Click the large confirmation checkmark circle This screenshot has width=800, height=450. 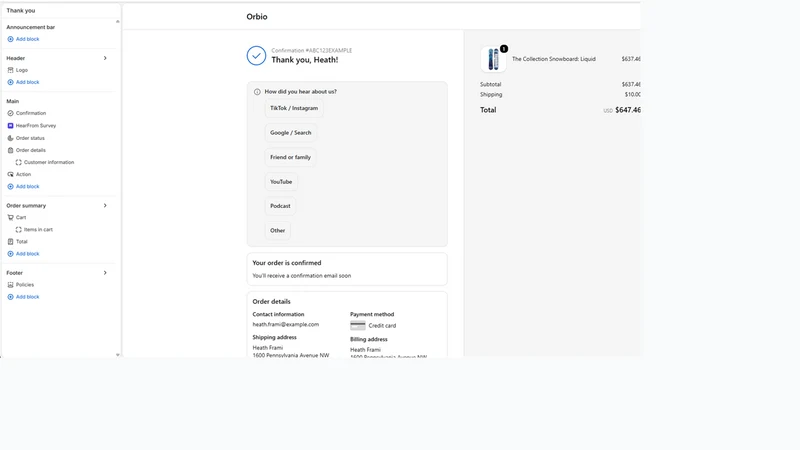(x=256, y=56)
